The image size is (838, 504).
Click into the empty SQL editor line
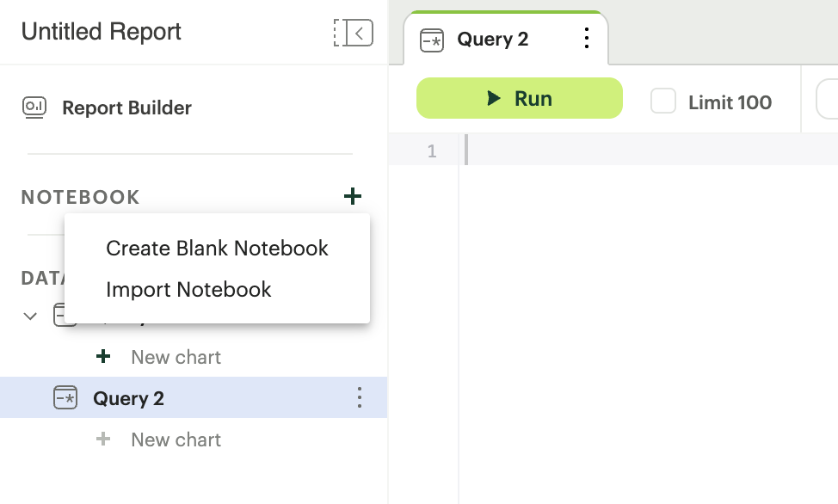coord(645,151)
